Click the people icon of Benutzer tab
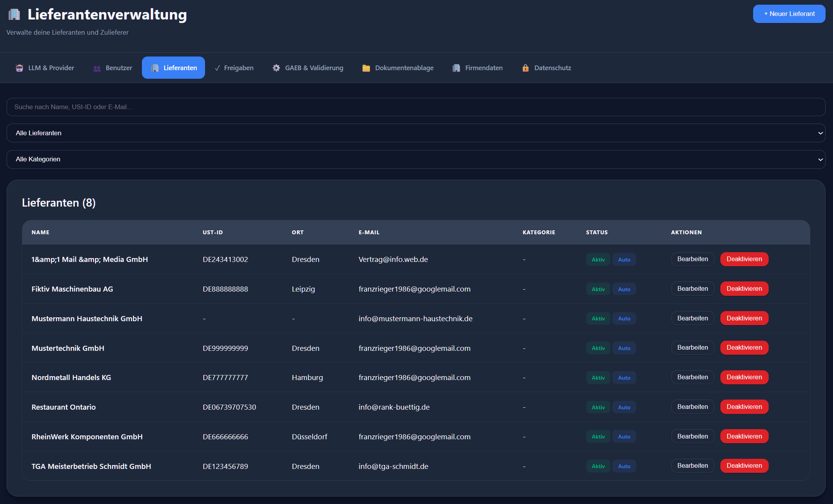 tap(97, 68)
